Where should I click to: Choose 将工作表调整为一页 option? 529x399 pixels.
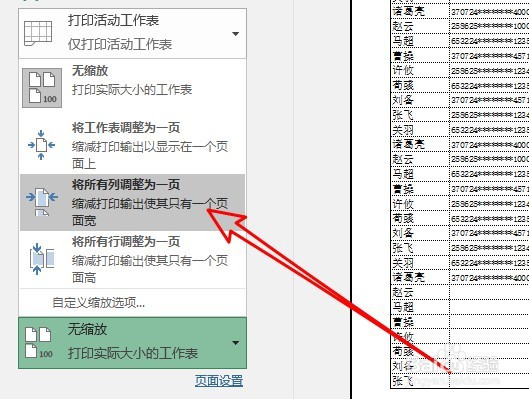[133, 146]
